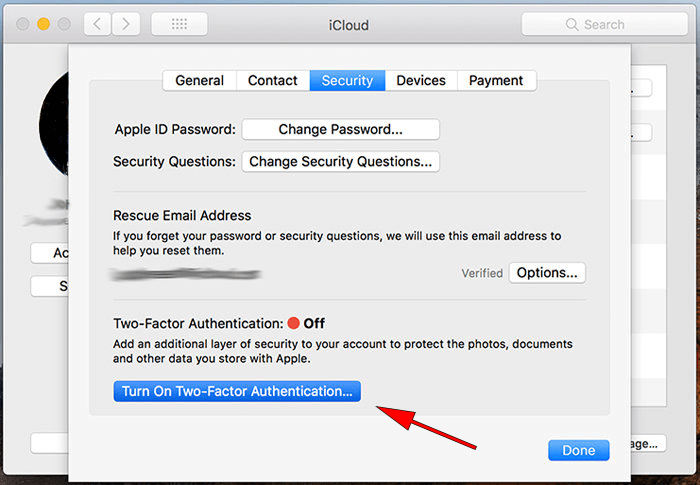Viewport: 700px width, 485px height.
Task: Click the magnifying glass search icon
Action: click(x=571, y=25)
